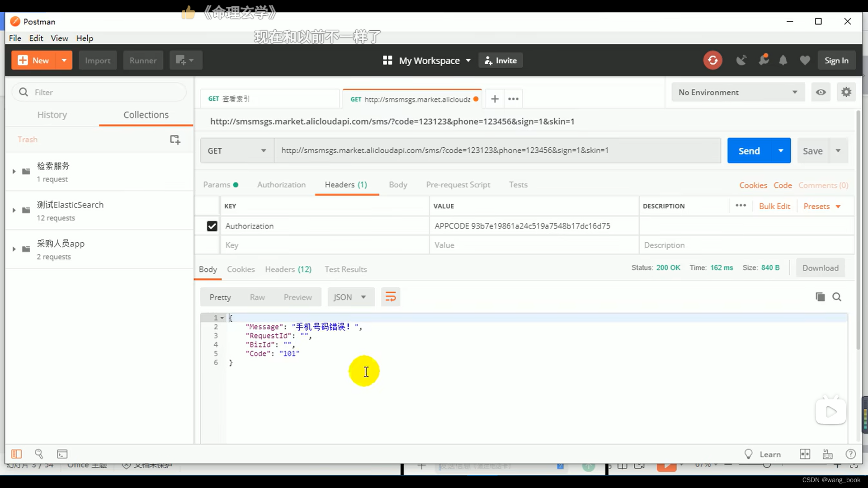Open the View menu
The height and width of the screenshot is (488, 868).
(x=59, y=38)
